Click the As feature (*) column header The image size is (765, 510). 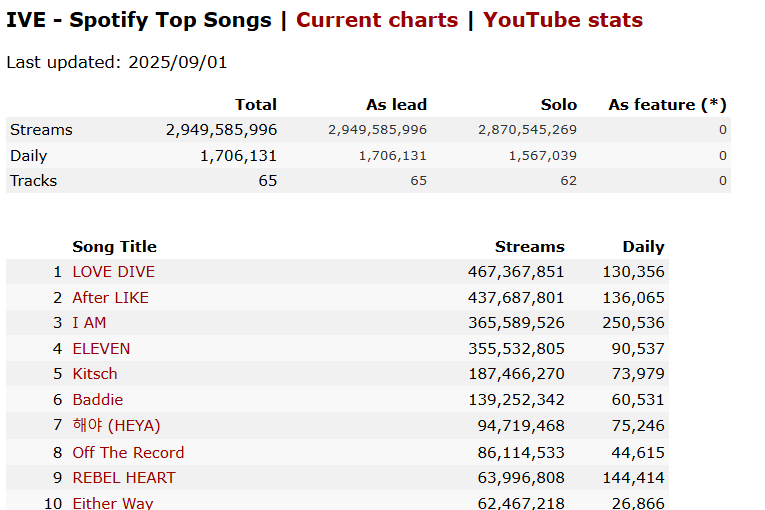[x=667, y=105]
